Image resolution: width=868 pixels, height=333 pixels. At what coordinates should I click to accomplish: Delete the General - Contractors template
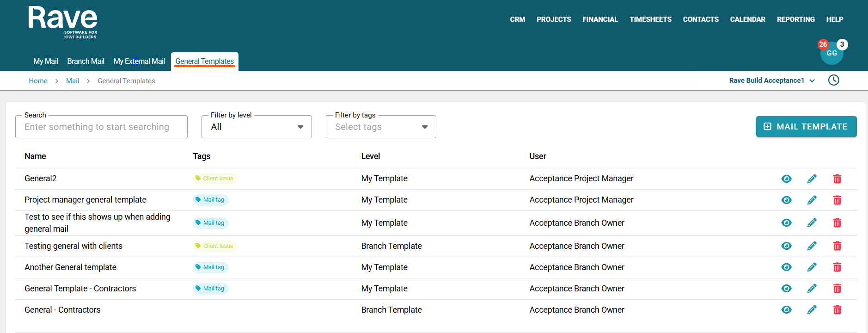pos(837,310)
